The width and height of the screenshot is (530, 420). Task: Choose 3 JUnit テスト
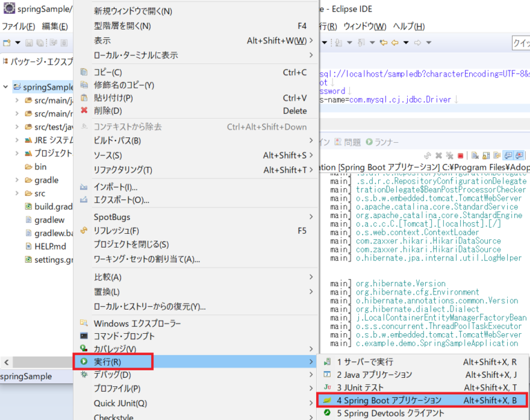(422, 387)
